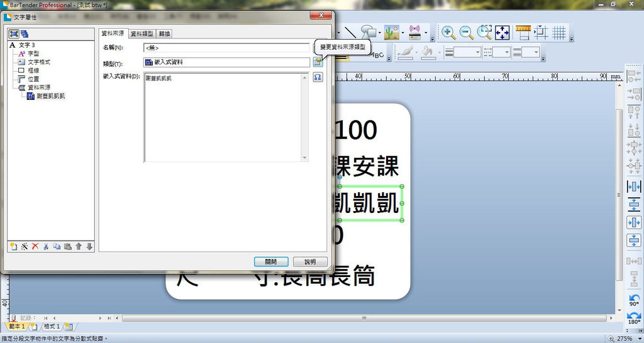Click the fill color bucket tool

click(x=428, y=52)
